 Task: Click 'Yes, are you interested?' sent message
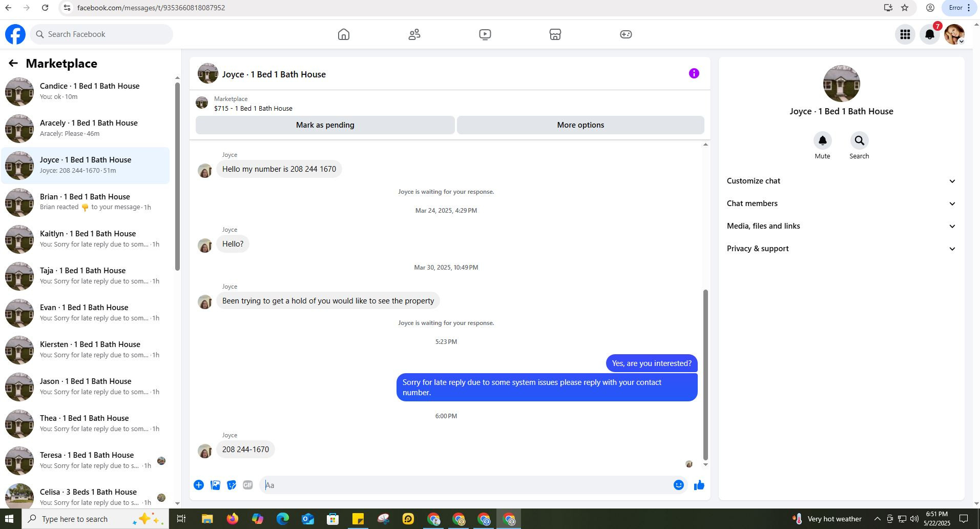click(x=652, y=363)
